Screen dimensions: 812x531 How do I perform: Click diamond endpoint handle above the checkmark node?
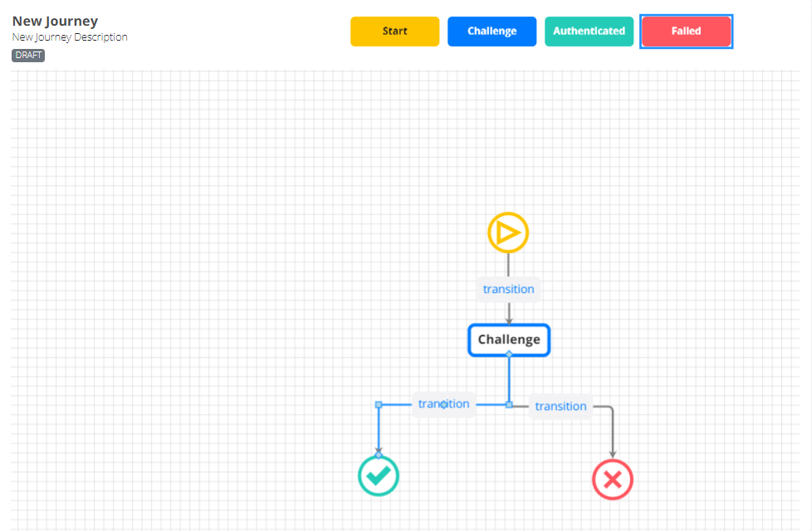(x=379, y=455)
